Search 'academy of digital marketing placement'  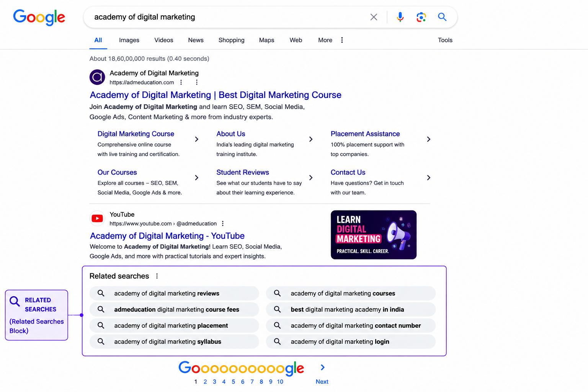(x=174, y=325)
